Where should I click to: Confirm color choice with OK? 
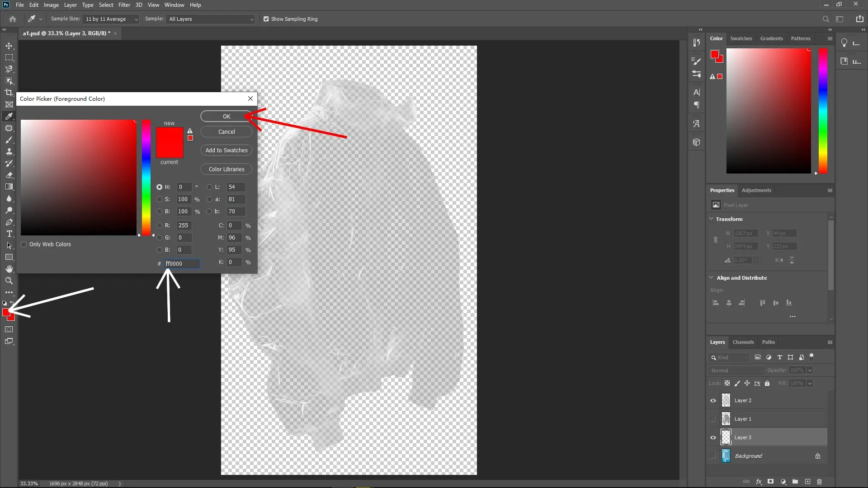226,116
